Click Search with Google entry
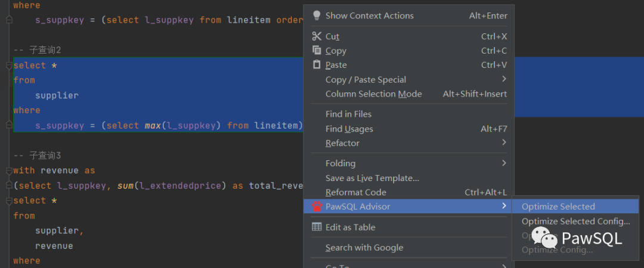 point(364,248)
